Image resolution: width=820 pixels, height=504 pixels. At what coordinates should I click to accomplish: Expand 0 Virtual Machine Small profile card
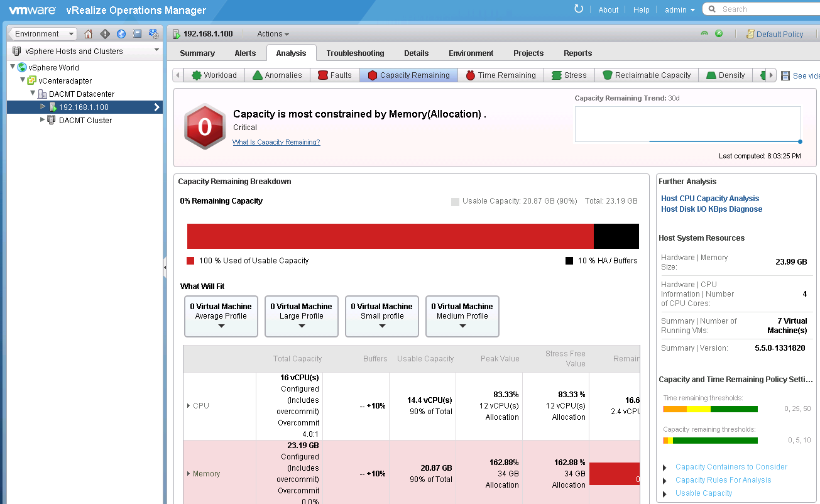[382, 326]
